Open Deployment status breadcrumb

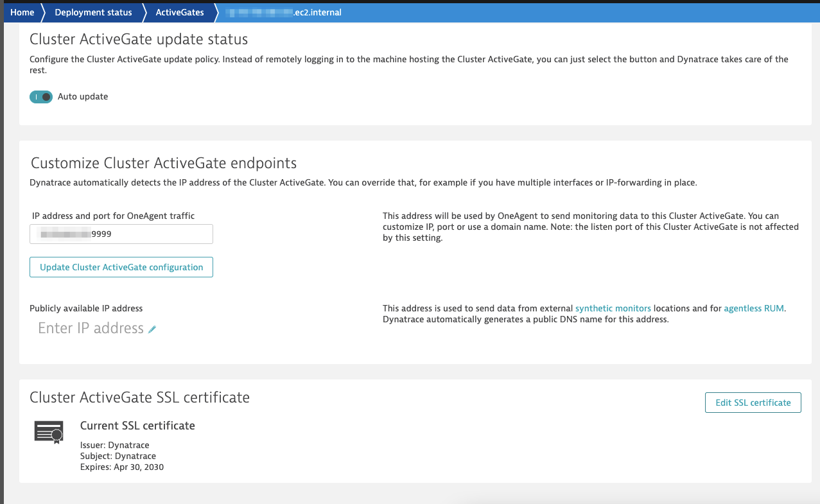tap(93, 12)
